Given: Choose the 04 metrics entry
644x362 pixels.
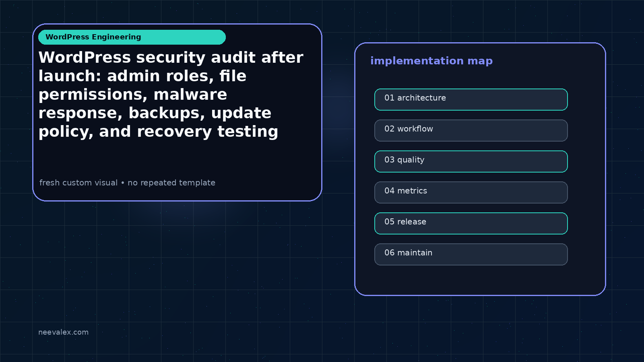Looking at the screenshot, I should point(471,192).
